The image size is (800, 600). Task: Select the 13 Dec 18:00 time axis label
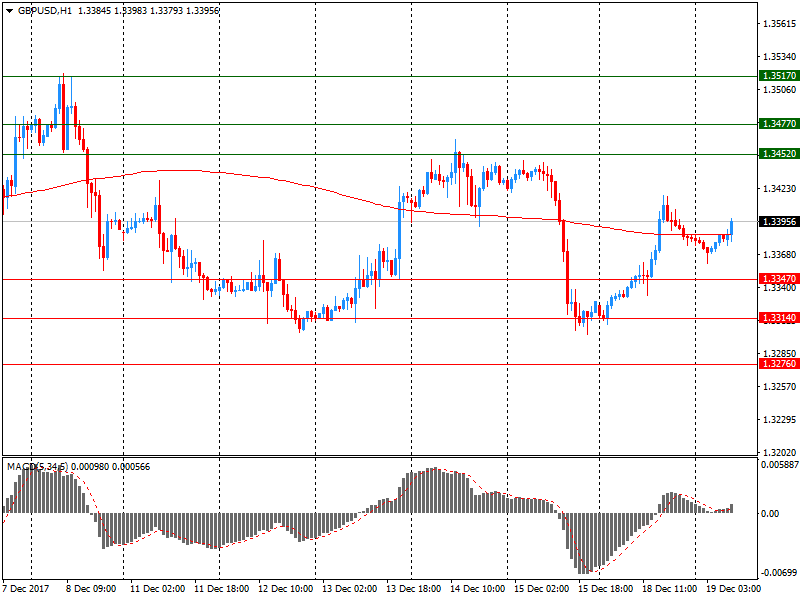(x=414, y=589)
